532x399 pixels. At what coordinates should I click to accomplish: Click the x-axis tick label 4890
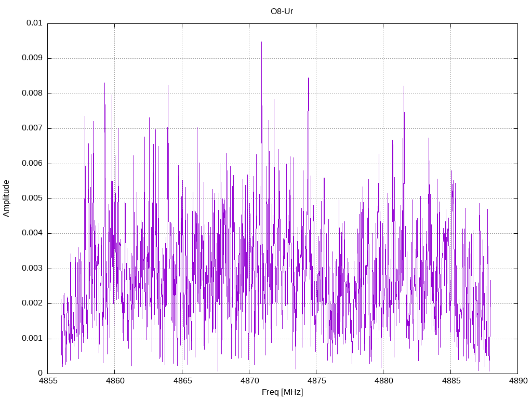(518, 381)
